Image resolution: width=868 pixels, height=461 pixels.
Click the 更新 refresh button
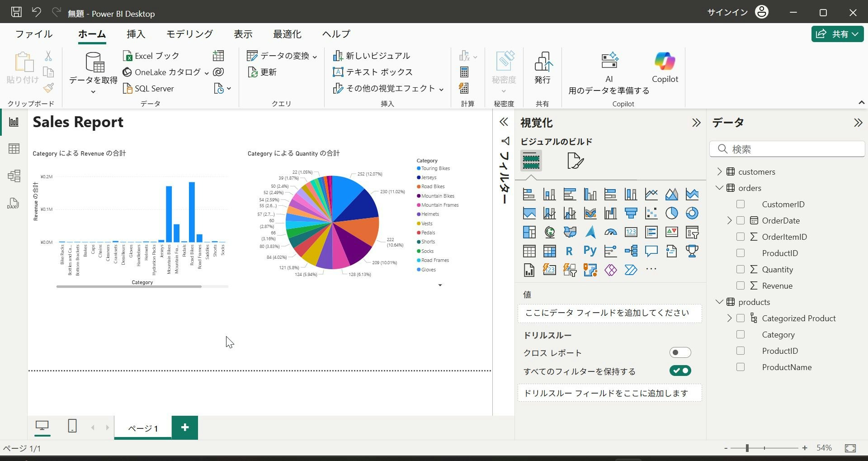262,72
